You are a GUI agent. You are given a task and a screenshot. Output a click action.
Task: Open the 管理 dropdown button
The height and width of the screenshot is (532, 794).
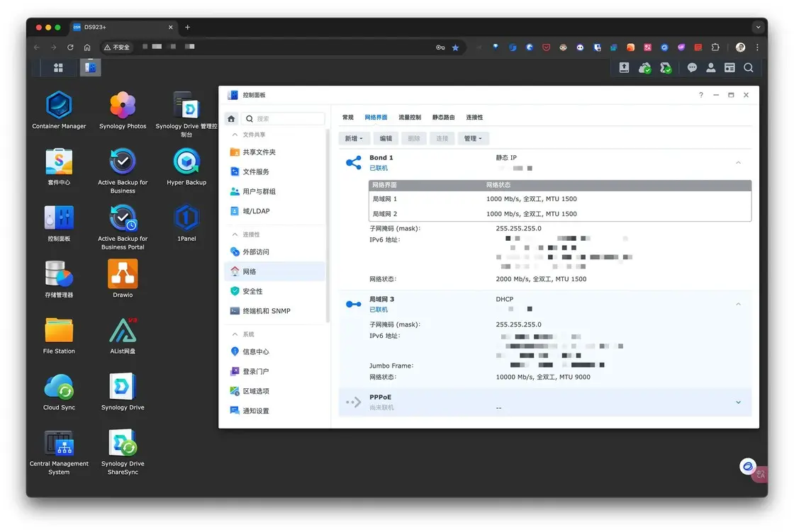pos(473,138)
